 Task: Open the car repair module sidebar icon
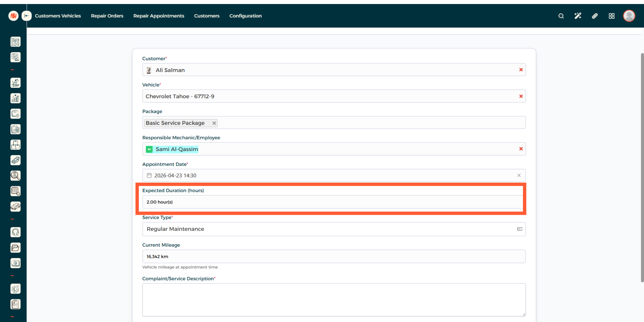click(x=15, y=207)
